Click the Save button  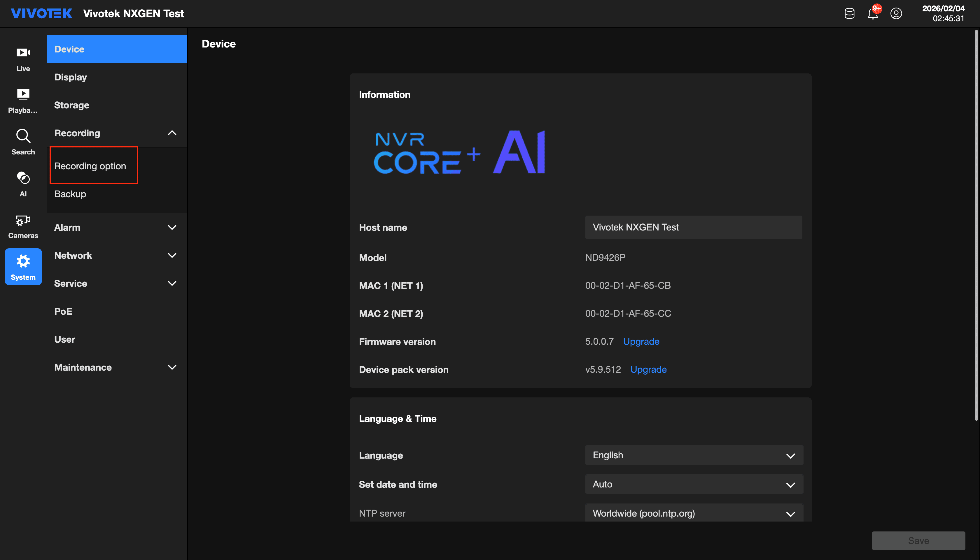[x=918, y=540]
